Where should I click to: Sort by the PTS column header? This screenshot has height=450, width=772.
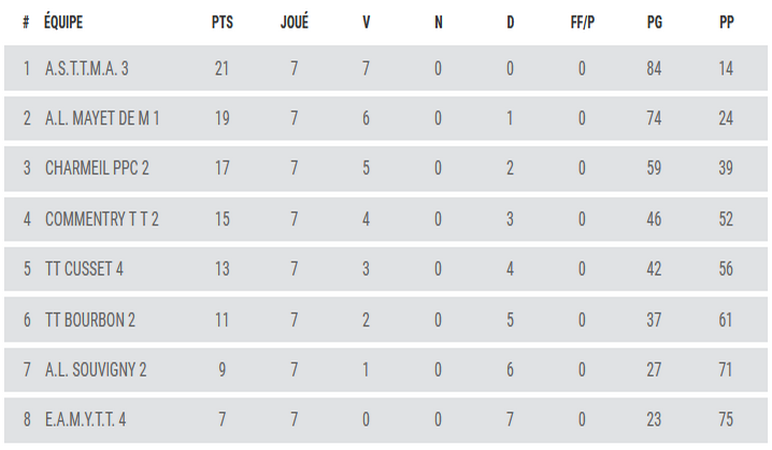(223, 22)
